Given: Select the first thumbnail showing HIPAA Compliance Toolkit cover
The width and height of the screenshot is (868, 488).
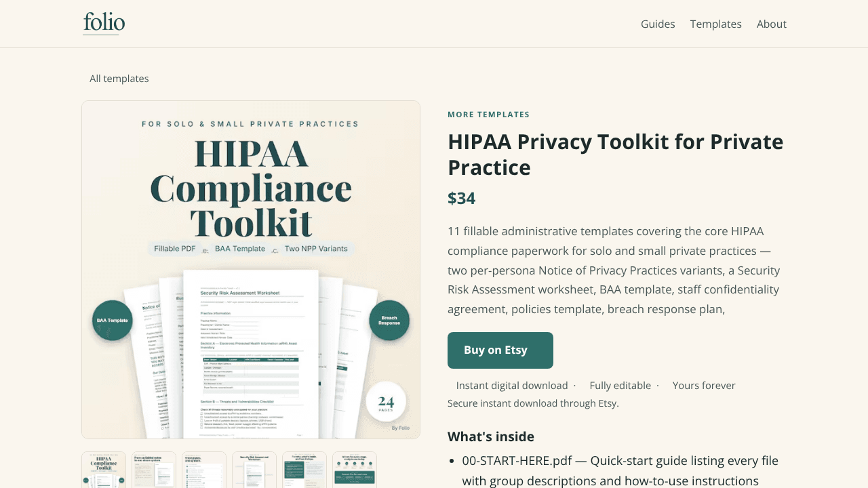Looking at the screenshot, I should tap(104, 470).
